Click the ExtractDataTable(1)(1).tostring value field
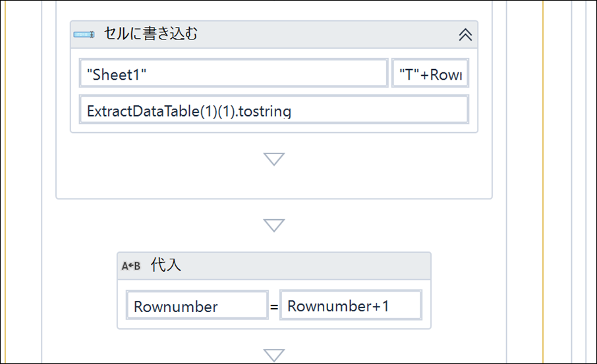This screenshot has width=597, height=364. click(x=273, y=110)
